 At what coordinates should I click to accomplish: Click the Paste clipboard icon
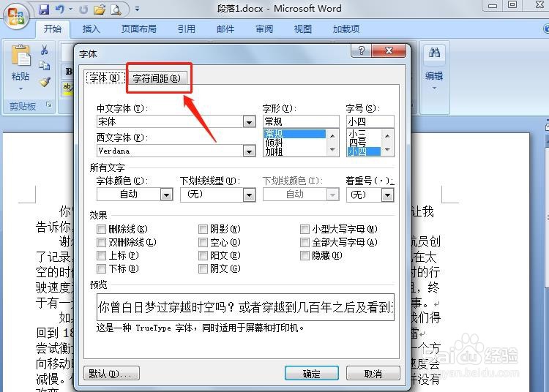point(20,56)
